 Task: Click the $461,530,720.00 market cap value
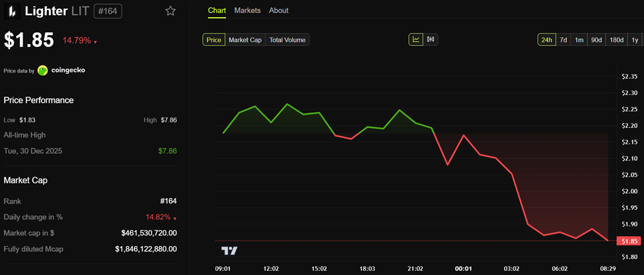pyautogui.click(x=149, y=233)
